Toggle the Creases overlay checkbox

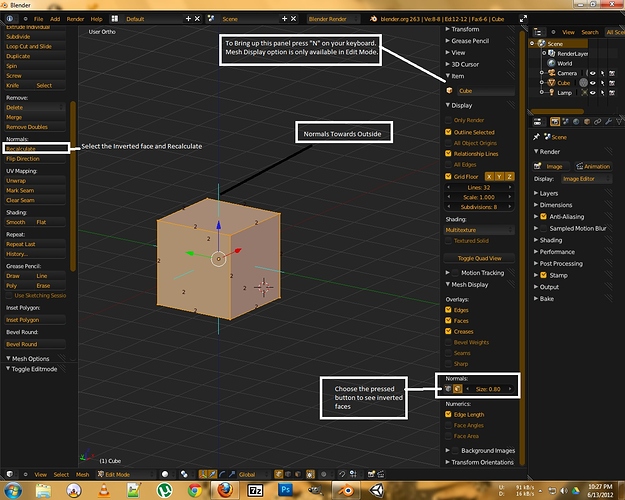pos(448,331)
